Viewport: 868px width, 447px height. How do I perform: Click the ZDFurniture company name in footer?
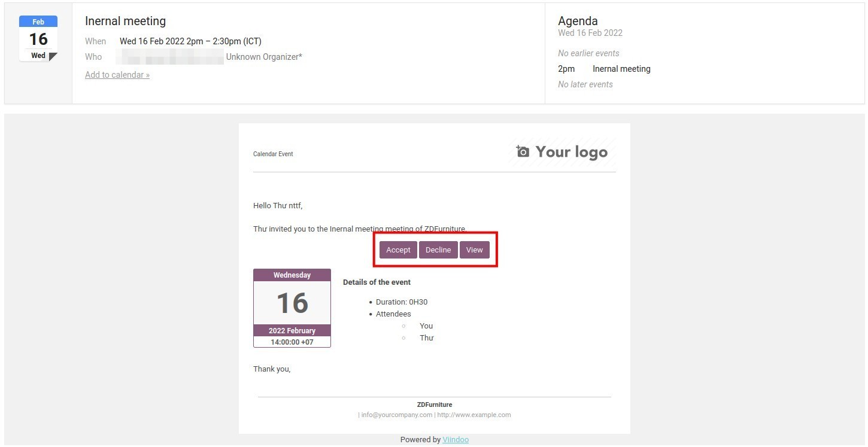[x=435, y=405]
